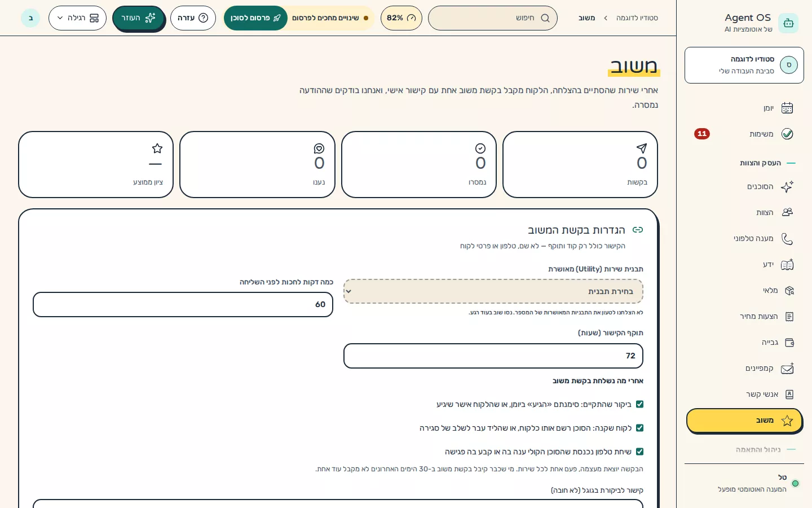Click the 82% progress indicator
The image size is (812, 508).
401,18
